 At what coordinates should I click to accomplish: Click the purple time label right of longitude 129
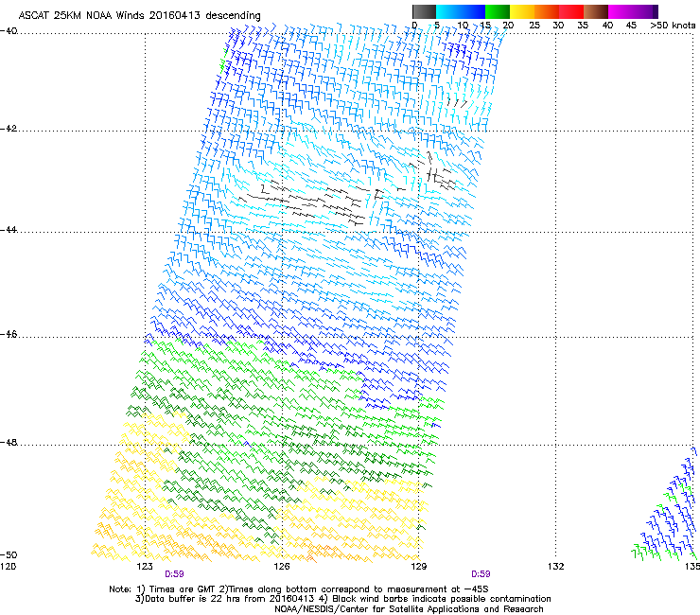coord(481,574)
